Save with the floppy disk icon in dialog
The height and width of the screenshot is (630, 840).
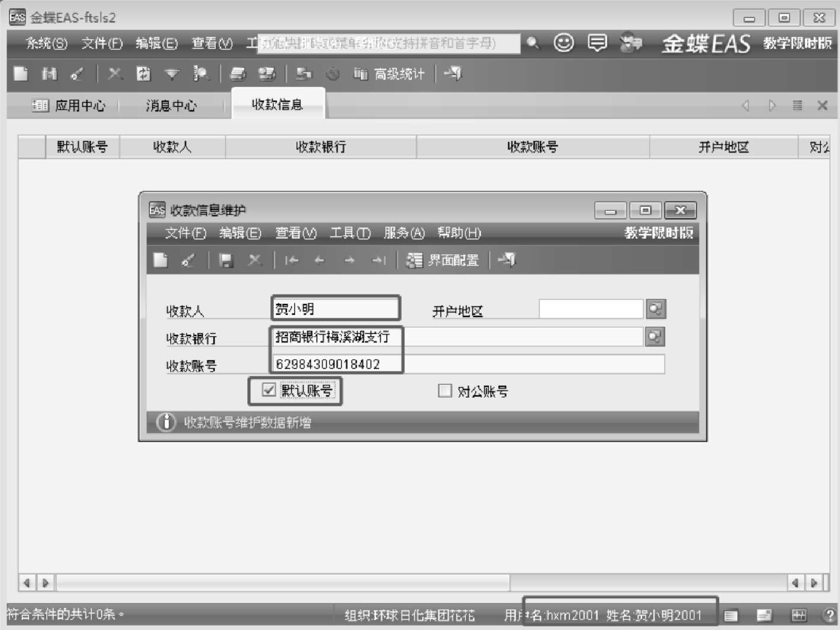pyautogui.click(x=226, y=260)
